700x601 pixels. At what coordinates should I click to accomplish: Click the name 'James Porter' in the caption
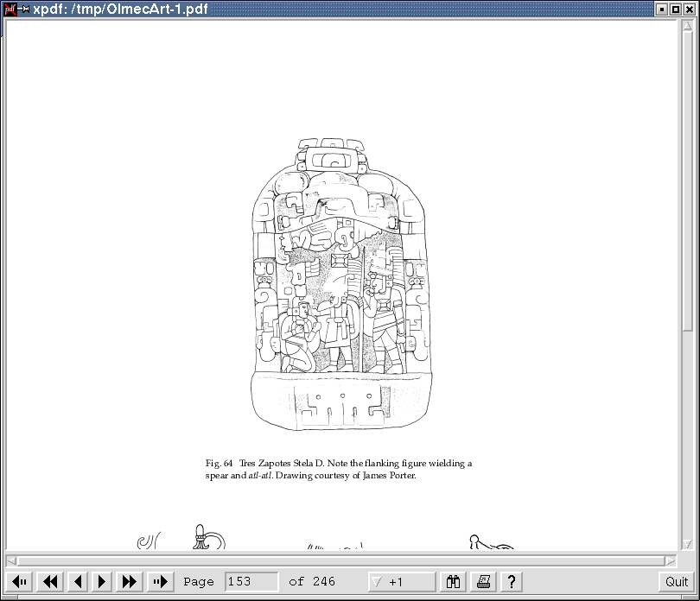(389, 475)
